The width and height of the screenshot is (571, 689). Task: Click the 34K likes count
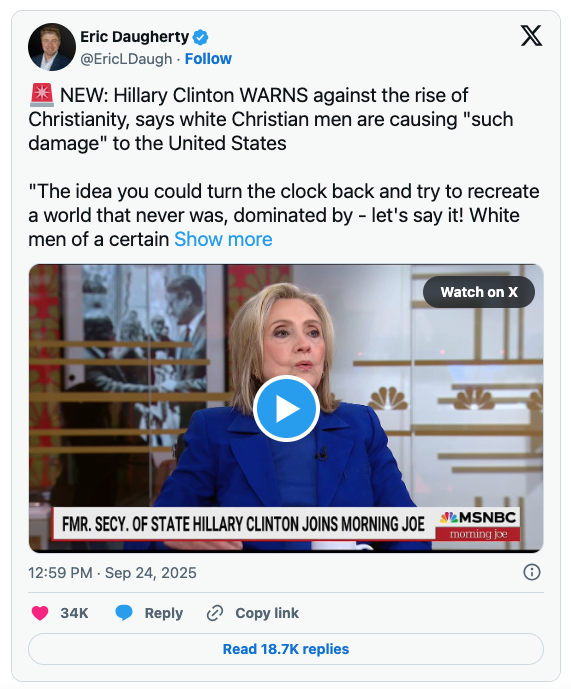[x=74, y=613]
